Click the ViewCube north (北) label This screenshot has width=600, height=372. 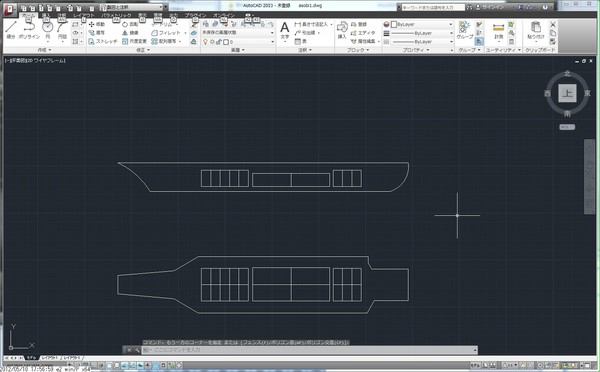(567, 73)
